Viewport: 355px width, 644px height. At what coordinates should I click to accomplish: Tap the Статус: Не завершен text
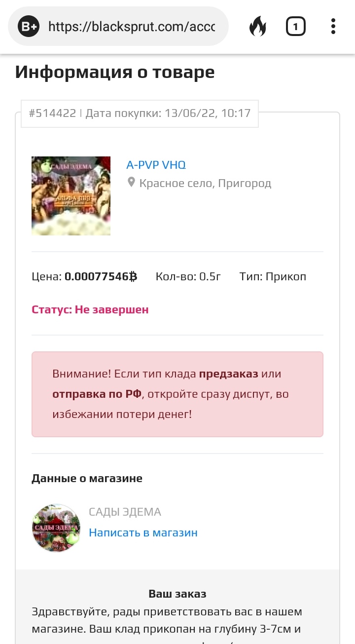click(90, 309)
